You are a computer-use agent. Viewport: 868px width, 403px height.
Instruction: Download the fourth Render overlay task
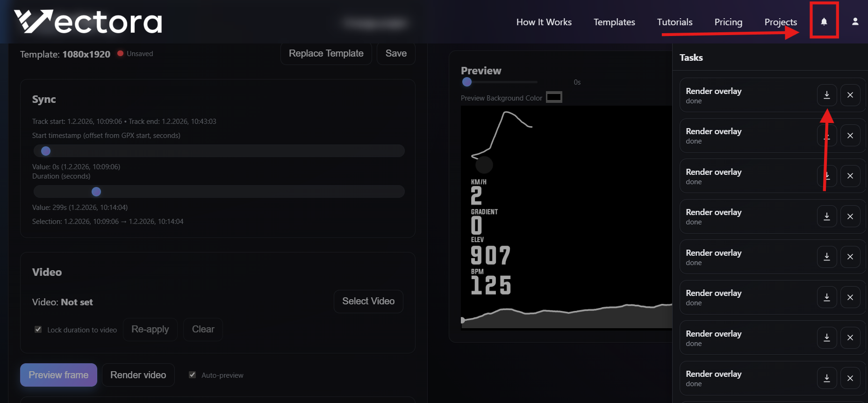(826, 216)
